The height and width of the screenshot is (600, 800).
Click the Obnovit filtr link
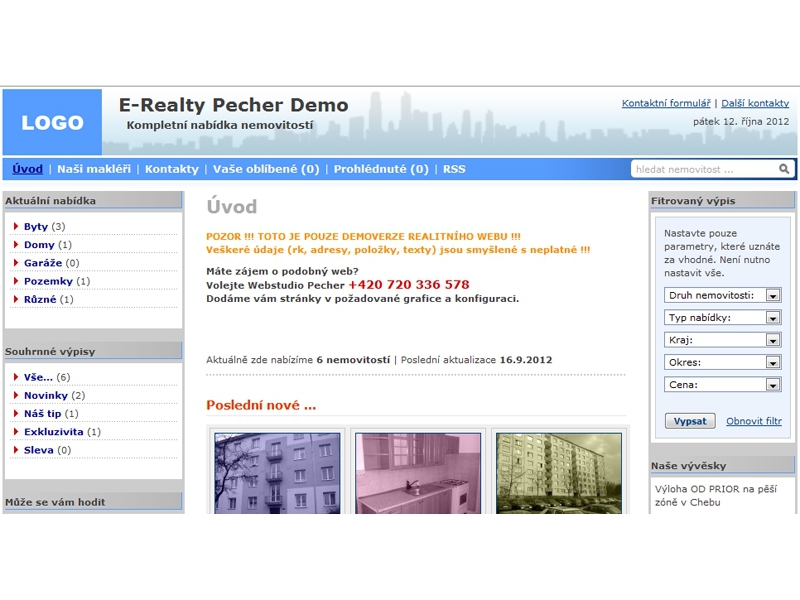coord(753,421)
